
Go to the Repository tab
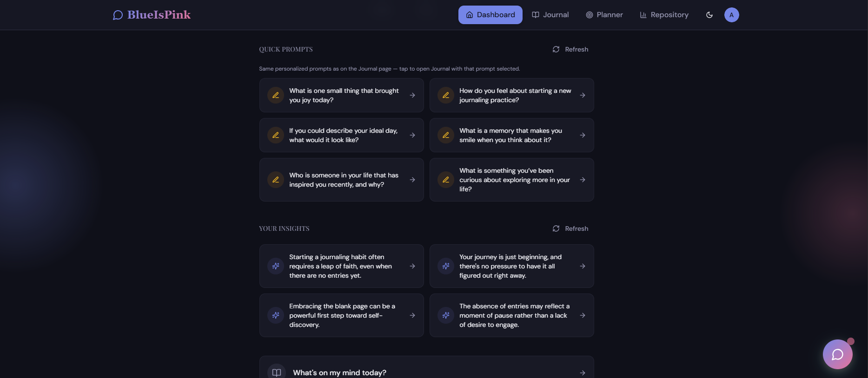pos(664,15)
